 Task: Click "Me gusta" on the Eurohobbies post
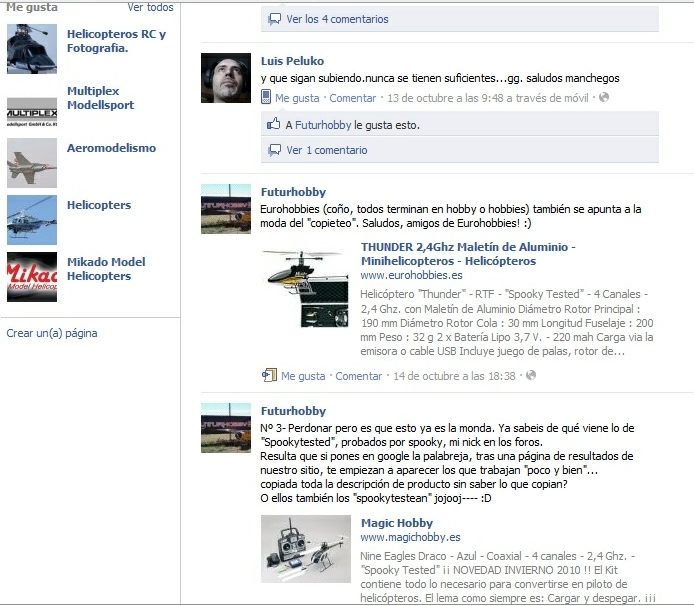tap(303, 376)
